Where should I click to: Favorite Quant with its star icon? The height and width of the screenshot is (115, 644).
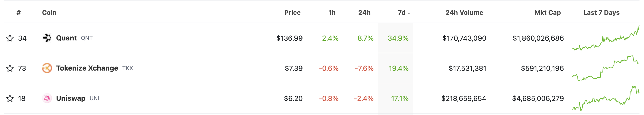tap(10, 38)
